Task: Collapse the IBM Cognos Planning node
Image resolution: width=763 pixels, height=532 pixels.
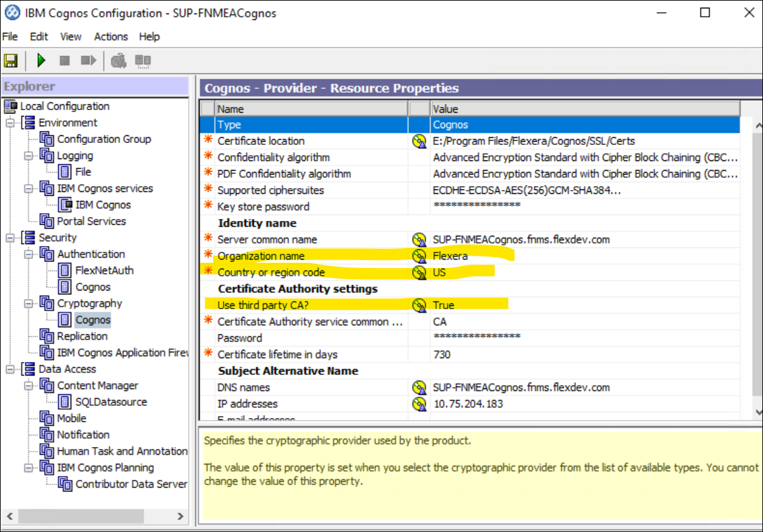Action: pyautogui.click(x=29, y=468)
